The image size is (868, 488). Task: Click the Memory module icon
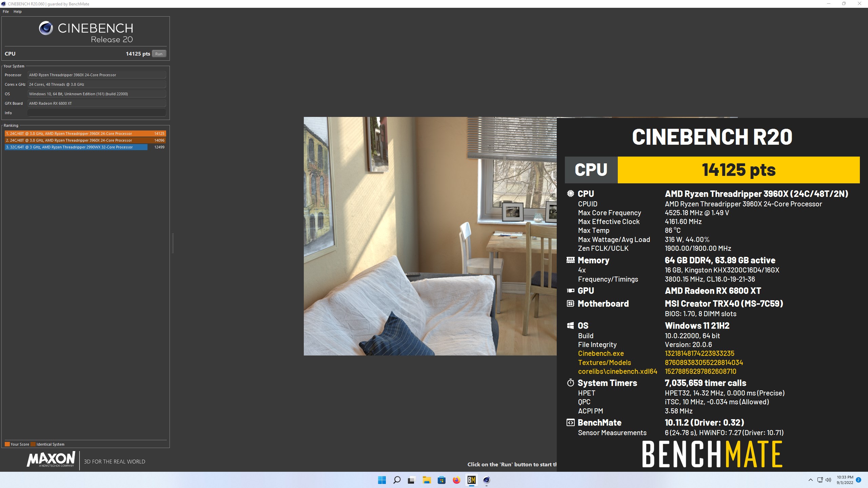[570, 260]
